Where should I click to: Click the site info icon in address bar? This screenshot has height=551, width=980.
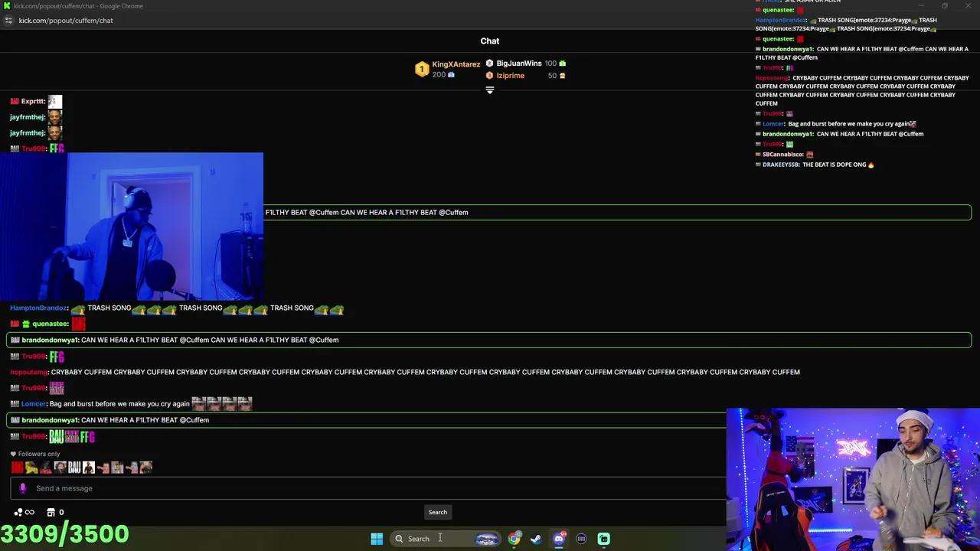(x=8, y=21)
